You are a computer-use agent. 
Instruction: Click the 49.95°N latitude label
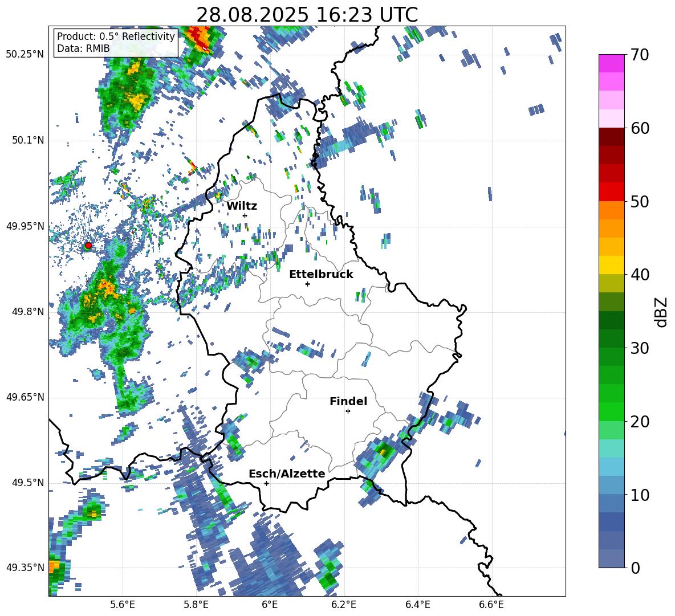(25, 226)
